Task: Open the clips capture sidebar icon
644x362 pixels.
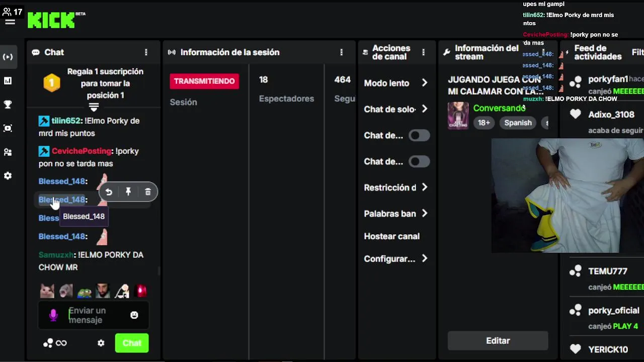Action: 8,128
